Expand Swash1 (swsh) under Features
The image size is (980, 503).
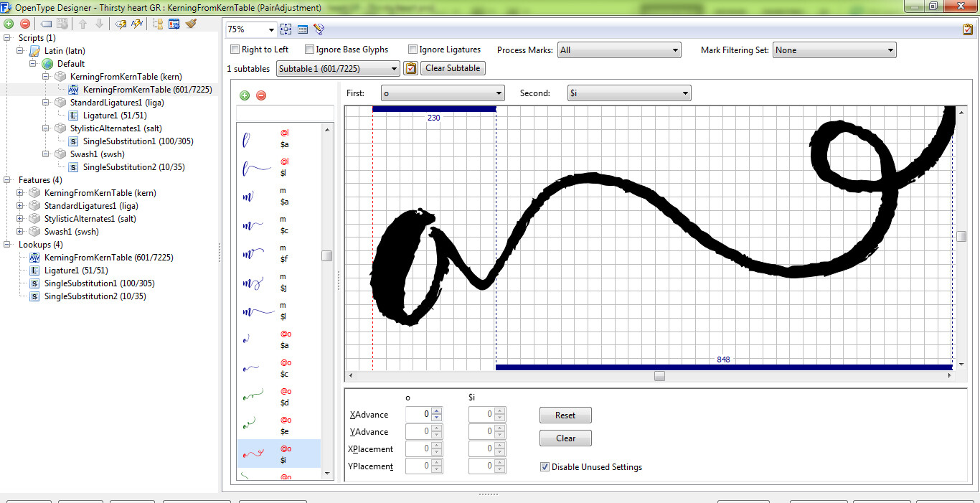tap(20, 232)
